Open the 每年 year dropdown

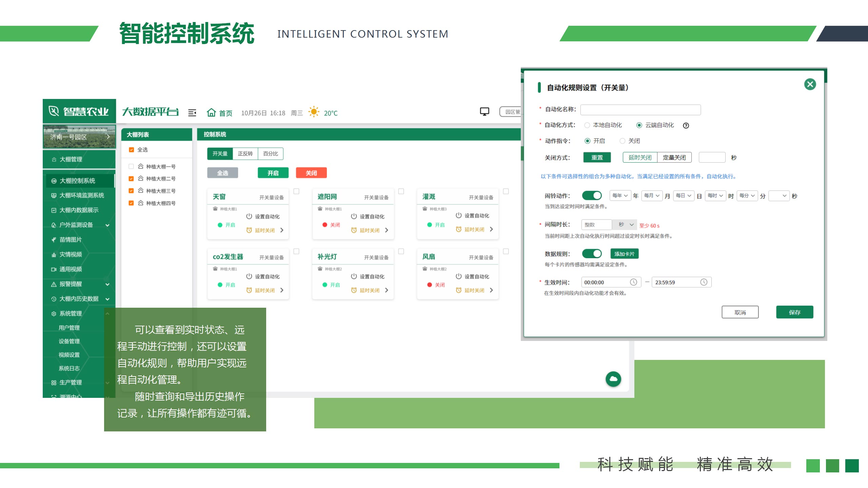(620, 196)
